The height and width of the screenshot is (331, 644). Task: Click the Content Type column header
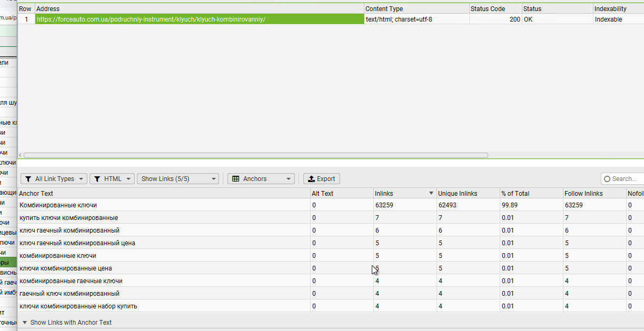[x=417, y=9]
